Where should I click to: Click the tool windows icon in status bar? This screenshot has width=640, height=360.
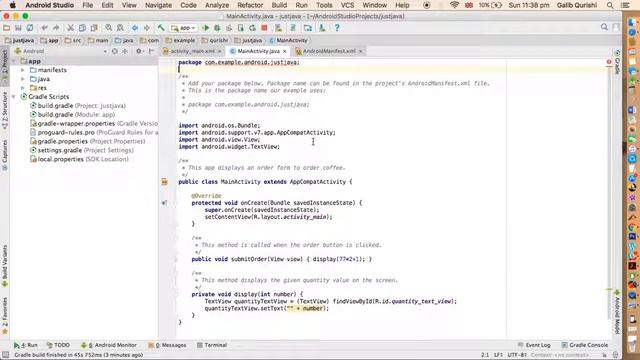tap(5, 355)
